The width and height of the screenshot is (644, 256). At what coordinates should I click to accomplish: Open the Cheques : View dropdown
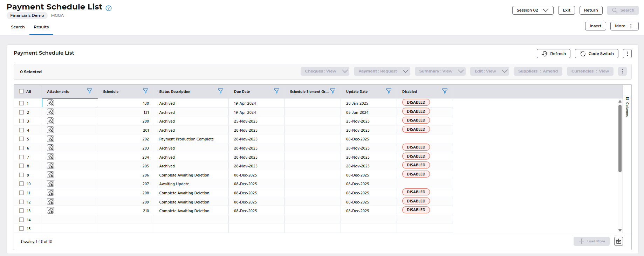point(345,71)
